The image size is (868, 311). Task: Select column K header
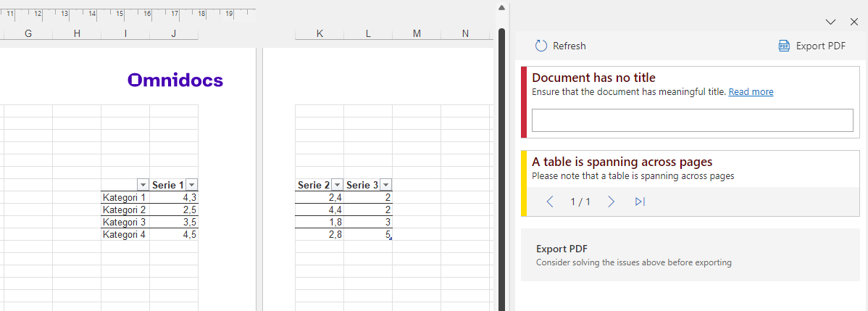320,34
